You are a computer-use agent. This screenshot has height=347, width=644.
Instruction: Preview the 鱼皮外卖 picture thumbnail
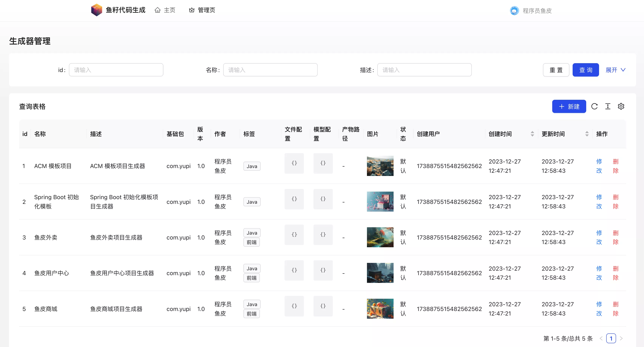click(380, 237)
